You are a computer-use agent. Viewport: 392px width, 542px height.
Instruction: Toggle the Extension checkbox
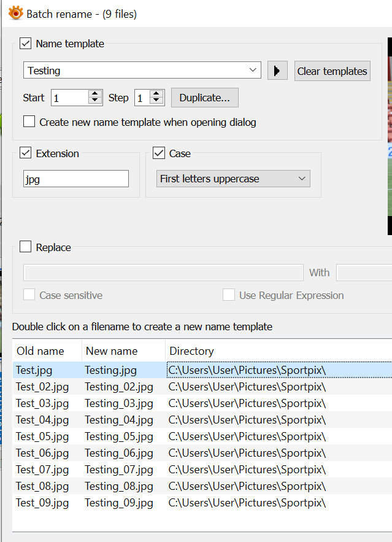click(26, 153)
